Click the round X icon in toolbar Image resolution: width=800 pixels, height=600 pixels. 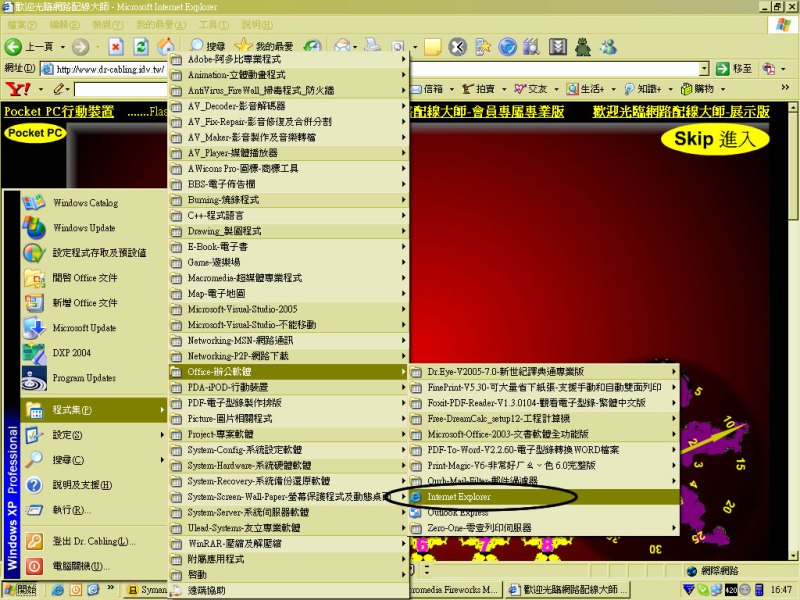coord(458,47)
